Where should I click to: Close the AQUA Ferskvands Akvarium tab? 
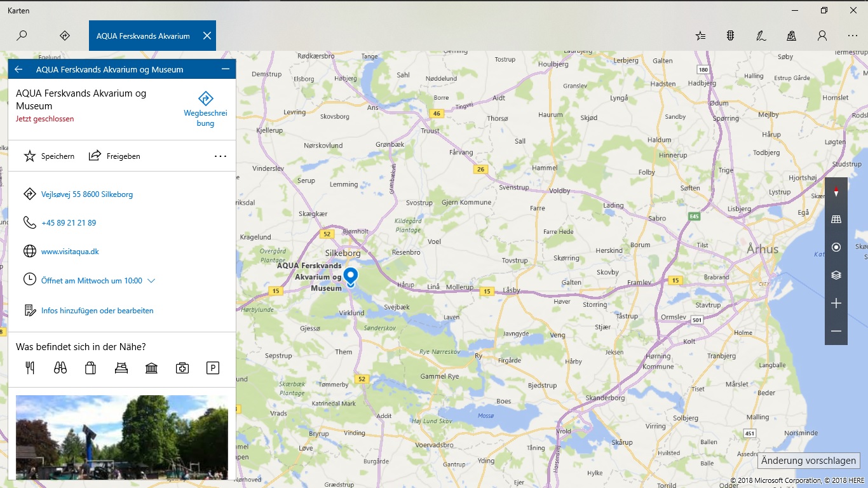(x=207, y=36)
